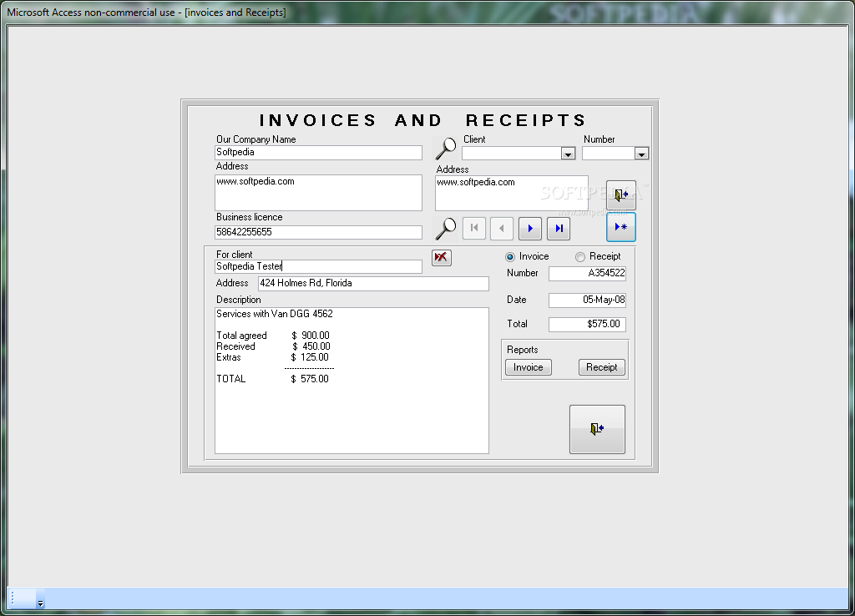The width and height of the screenshot is (855, 616).
Task: Click the small door icon next to client Address
Action: click(621, 194)
